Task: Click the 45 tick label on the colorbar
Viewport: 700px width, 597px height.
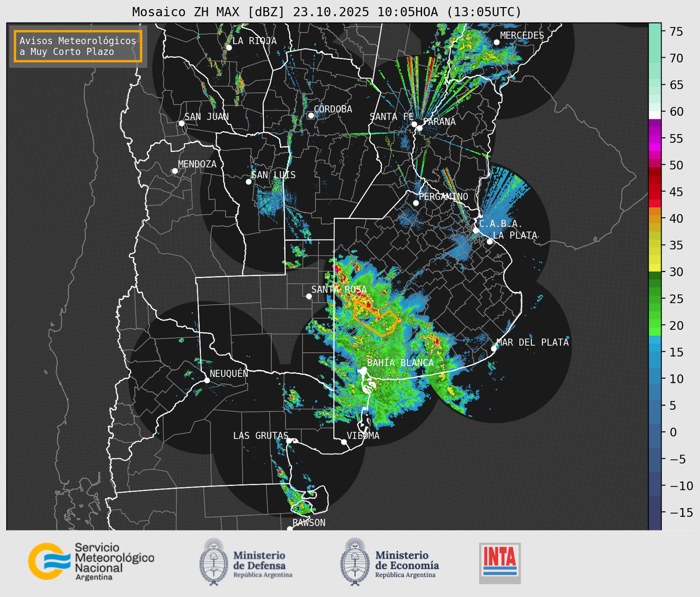Action: point(676,192)
